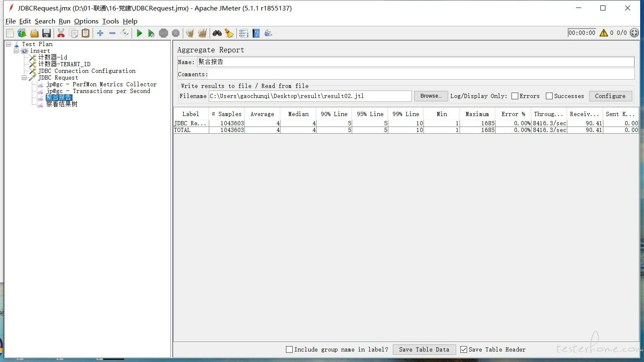
Task: Select PerfMon Metrics Collector listener
Action: (x=101, y=84)
